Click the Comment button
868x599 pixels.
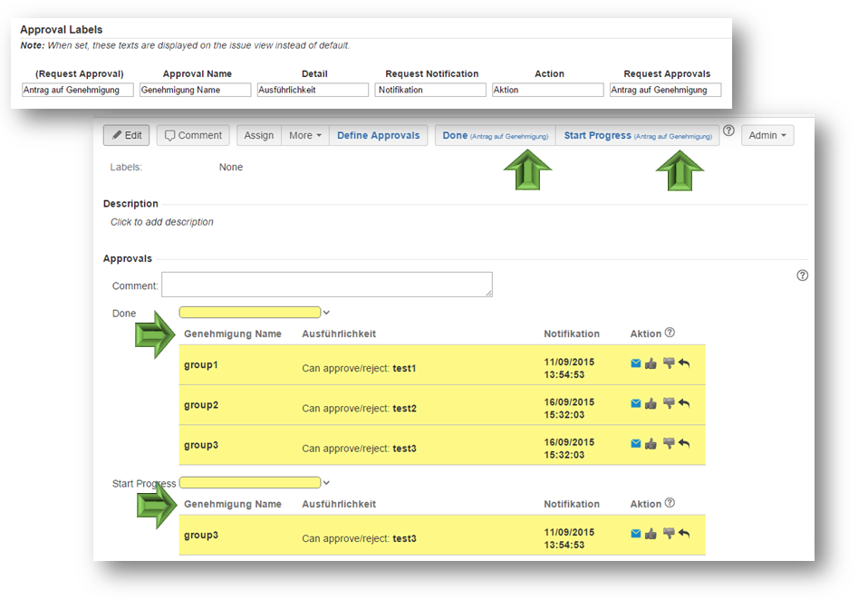click(x=193, y=136)
